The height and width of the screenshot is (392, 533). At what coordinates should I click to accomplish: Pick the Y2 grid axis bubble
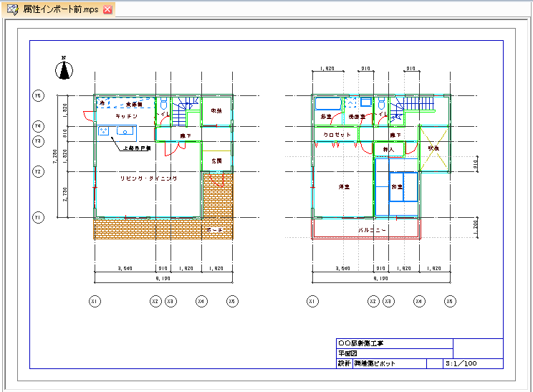(38, 172)
